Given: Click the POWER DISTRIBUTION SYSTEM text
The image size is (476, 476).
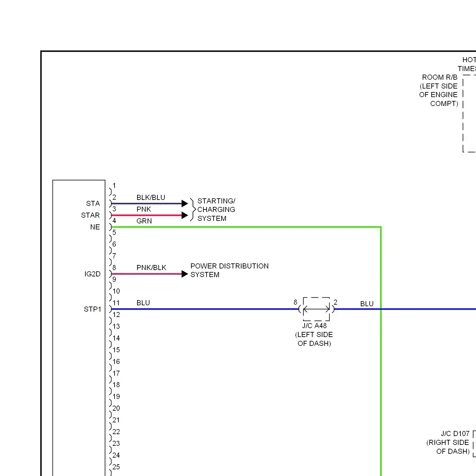Looking at the screenshot, I should point(229,270).
